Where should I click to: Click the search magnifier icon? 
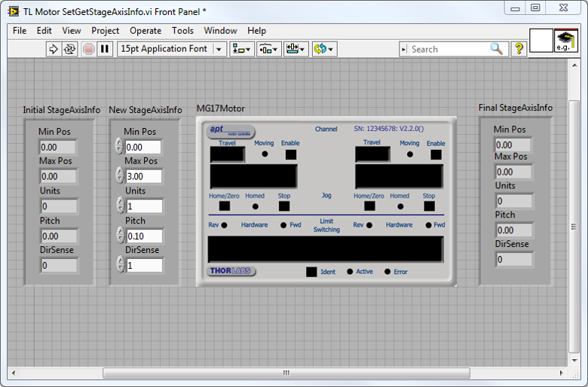(496, 49)
